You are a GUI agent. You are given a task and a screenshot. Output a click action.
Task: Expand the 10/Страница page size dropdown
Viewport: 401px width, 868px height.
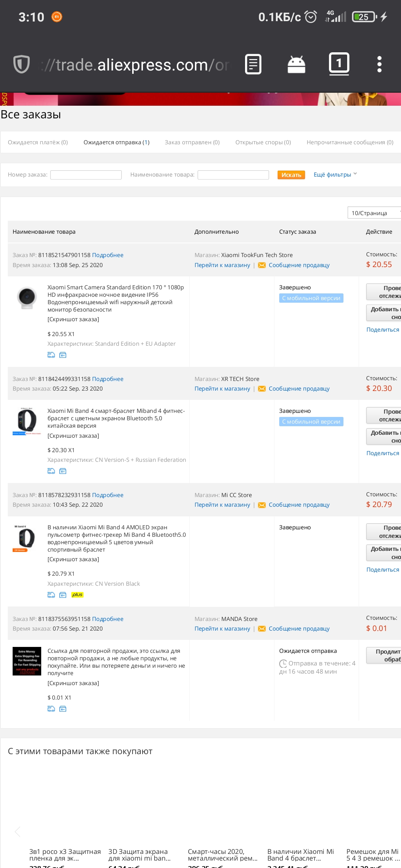coord(374,213)
